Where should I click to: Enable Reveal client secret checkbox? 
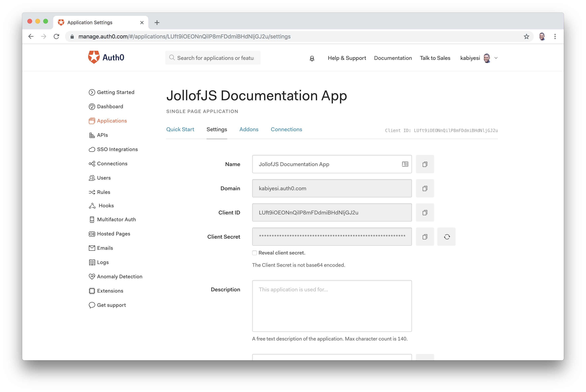coord(255,253)
